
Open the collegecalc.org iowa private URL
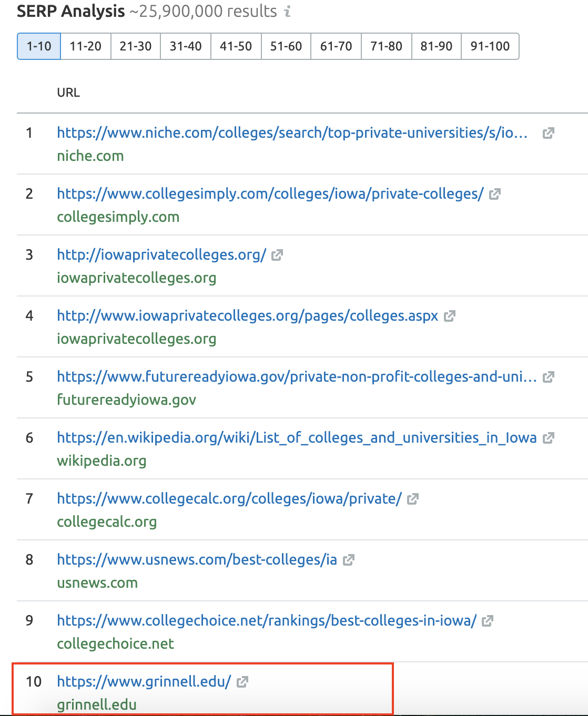(x=229, y=498)
